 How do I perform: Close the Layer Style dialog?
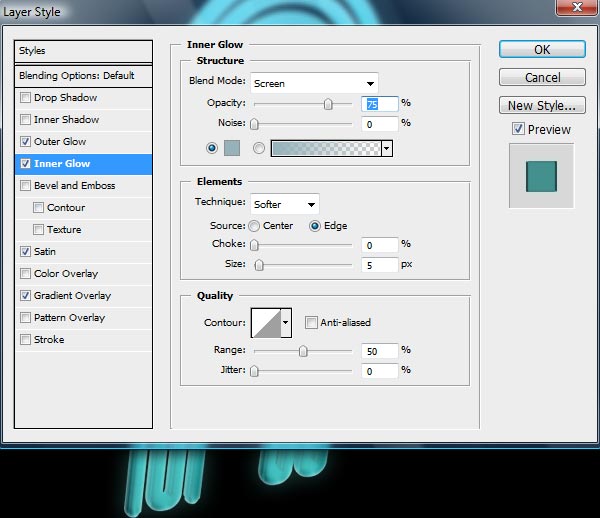coord(577,7)
